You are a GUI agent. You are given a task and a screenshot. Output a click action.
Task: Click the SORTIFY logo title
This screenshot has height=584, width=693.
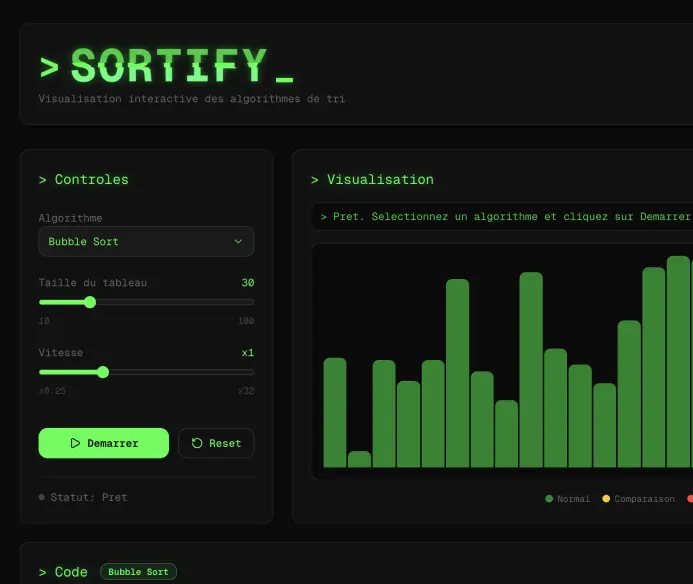(x=168, y=67)
